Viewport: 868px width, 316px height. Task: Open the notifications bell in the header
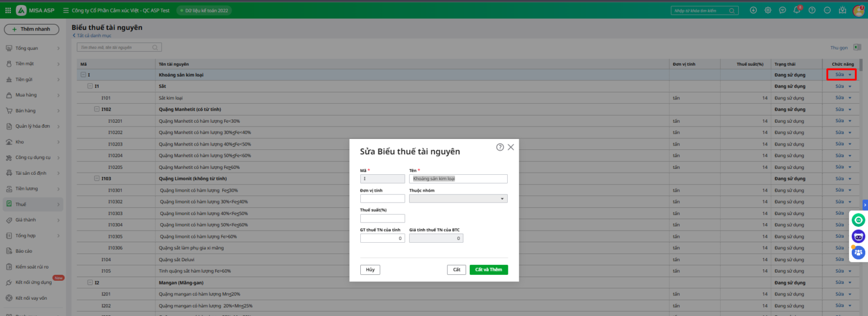pos(796,10)
